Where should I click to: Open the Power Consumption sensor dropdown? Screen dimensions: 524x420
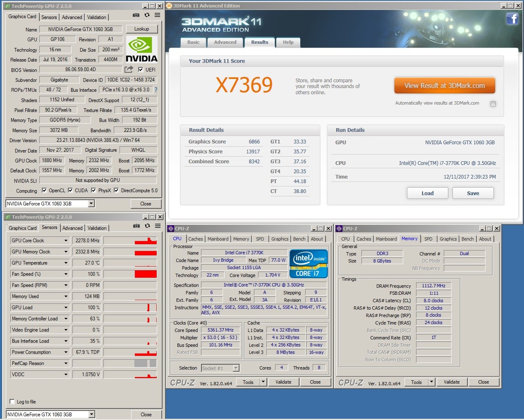66,352
